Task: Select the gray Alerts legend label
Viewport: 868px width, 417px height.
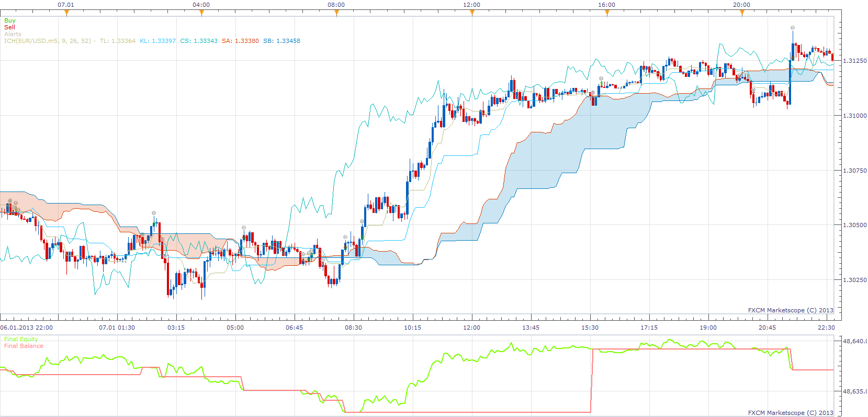Action: tap(13, 34)
